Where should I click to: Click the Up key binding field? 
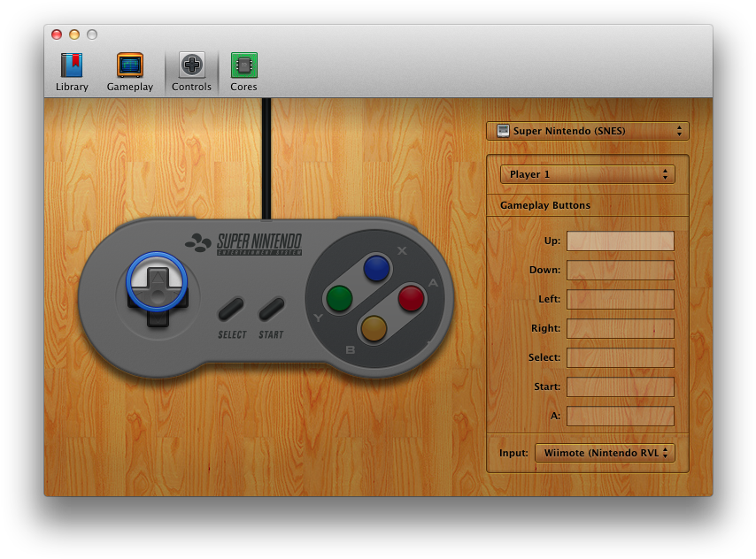pyautogui.click(x=621, y=241)
